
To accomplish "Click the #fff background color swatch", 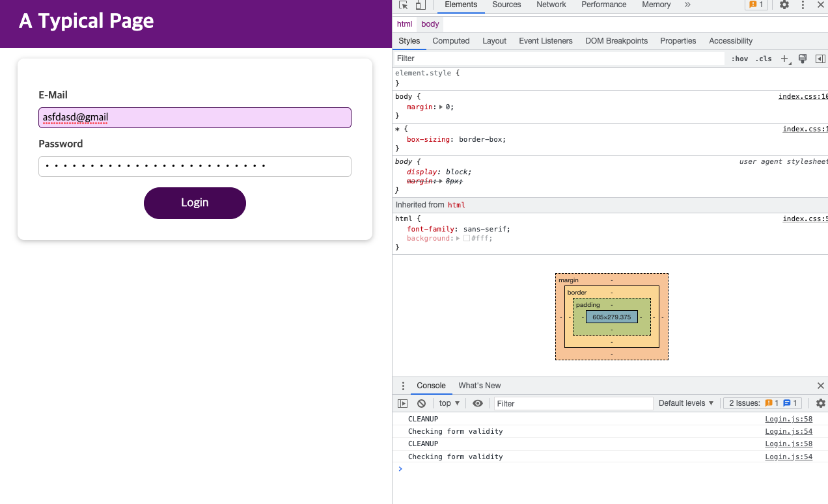I will coord(467,239).
